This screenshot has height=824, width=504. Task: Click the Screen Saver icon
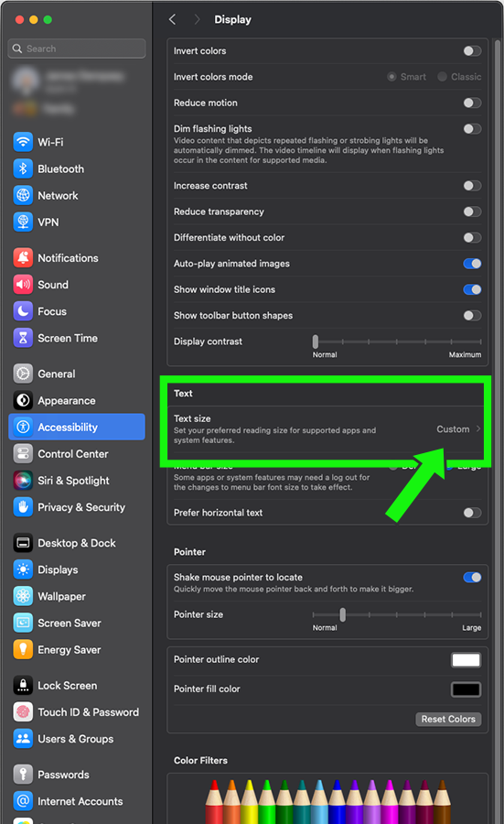[x=23, y=623]
